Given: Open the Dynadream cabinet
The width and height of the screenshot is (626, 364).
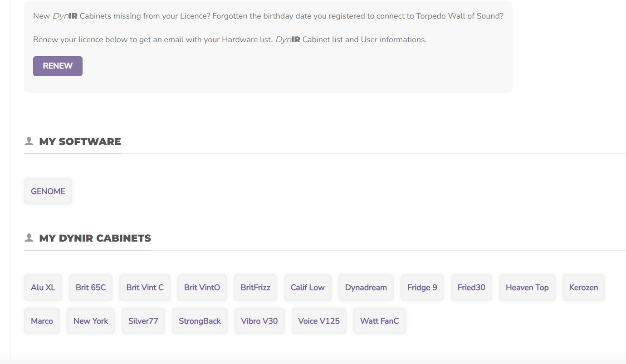Looking at the screenshot, I should coord(366,287).
